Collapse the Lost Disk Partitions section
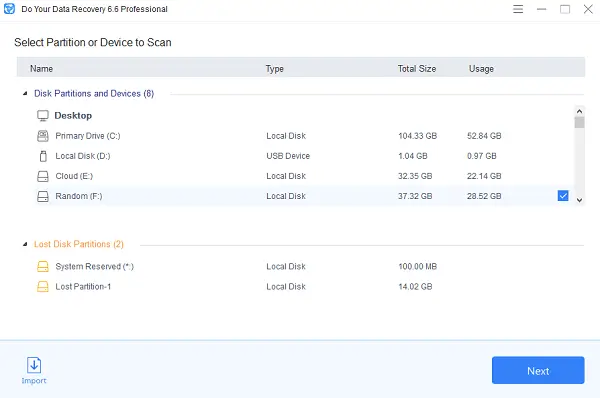 coord(25,244)
